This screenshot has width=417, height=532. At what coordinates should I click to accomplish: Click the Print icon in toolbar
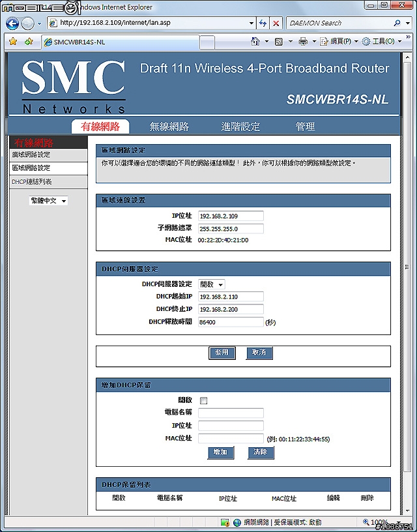(x=303, y=41)
